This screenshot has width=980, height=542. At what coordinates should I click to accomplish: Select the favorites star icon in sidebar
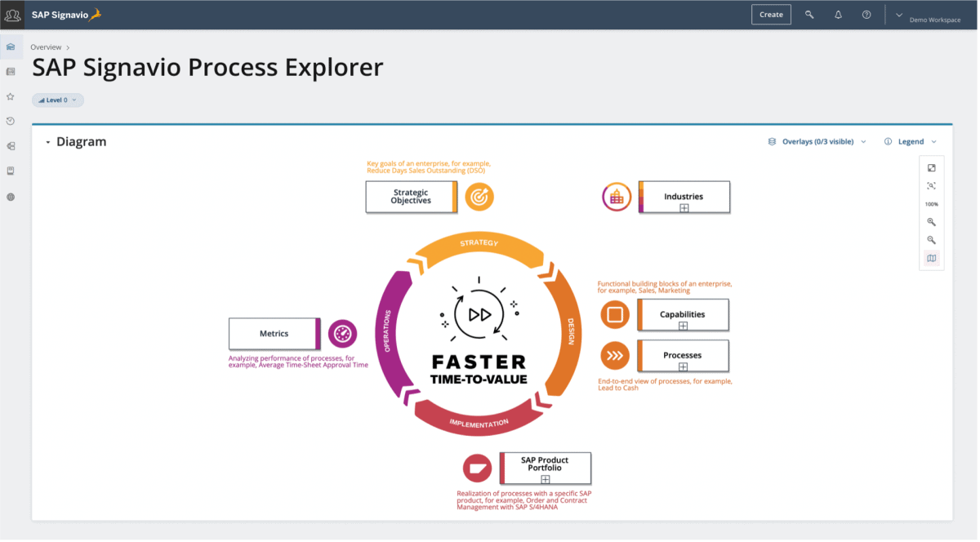11,96
